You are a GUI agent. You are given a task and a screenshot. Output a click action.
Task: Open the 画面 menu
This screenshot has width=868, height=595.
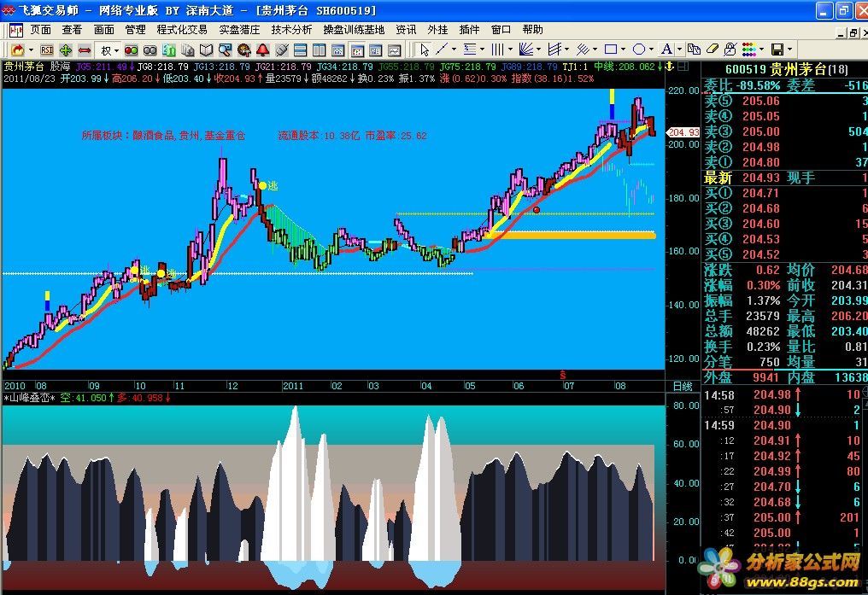pyautogui.click(x=103, y=29)
